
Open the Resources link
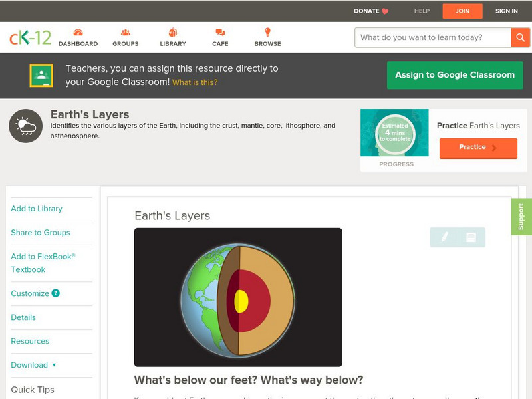point(30,341)
